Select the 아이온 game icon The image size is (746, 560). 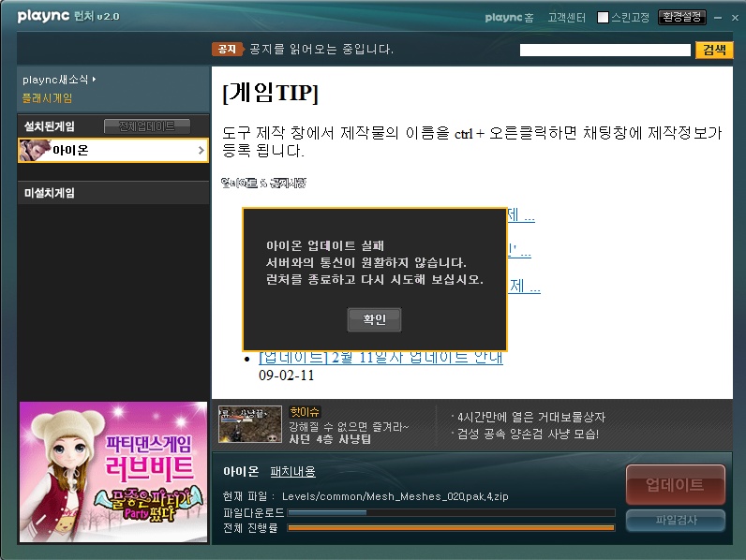click(35, 150)
